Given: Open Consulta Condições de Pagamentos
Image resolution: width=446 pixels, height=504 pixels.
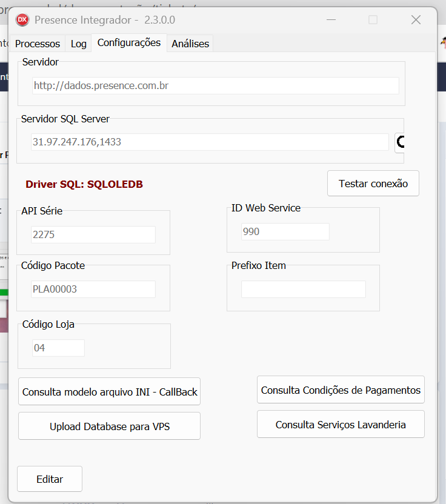Looking at the screenshot, I should (341, 390).
